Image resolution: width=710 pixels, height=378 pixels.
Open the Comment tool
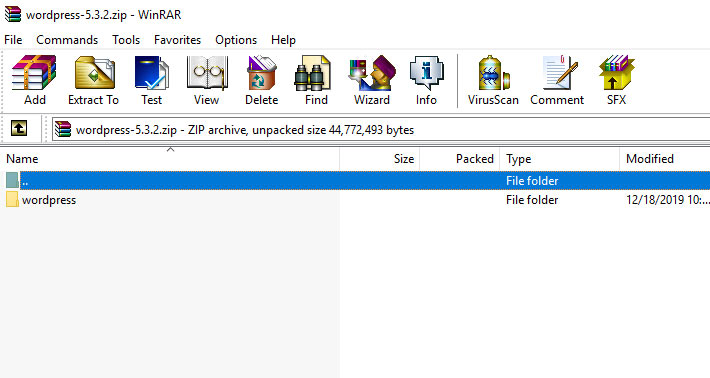557,81
